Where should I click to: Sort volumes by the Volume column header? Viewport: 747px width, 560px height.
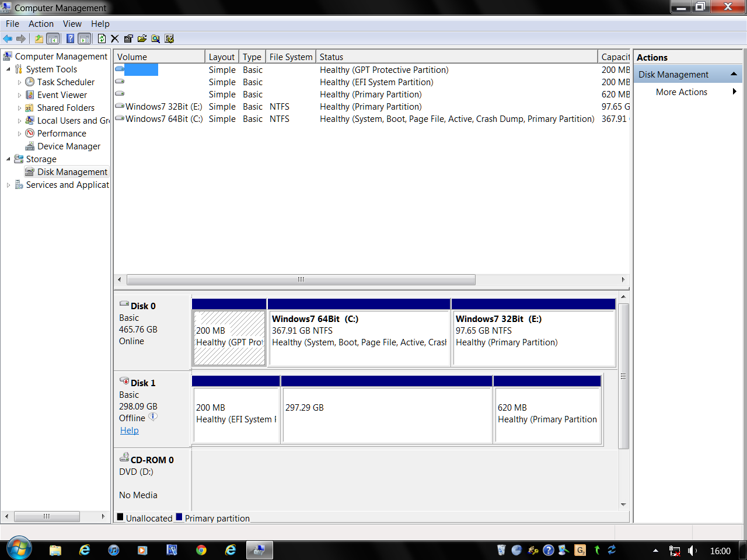159,57
